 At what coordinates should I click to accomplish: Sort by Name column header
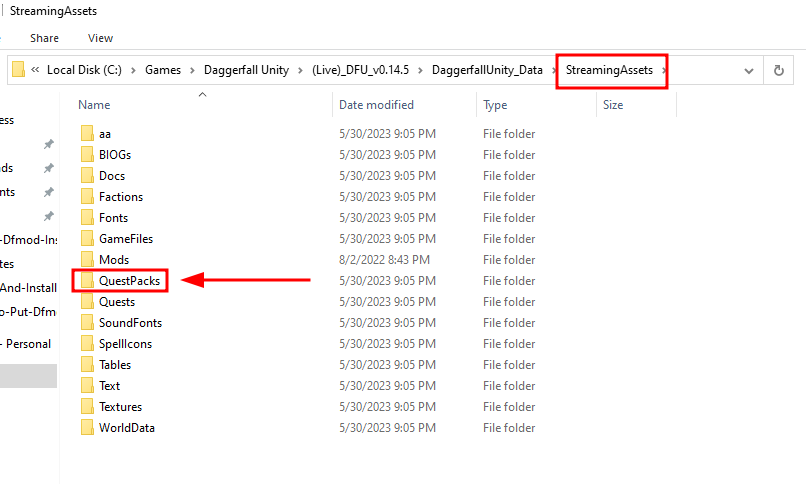pyautogui.click(x=94, y=105)
